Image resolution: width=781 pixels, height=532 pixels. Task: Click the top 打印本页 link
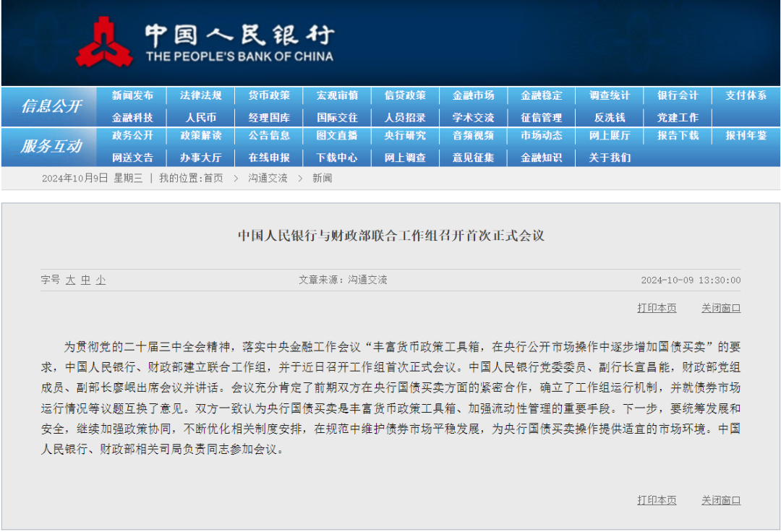[657, 308]
